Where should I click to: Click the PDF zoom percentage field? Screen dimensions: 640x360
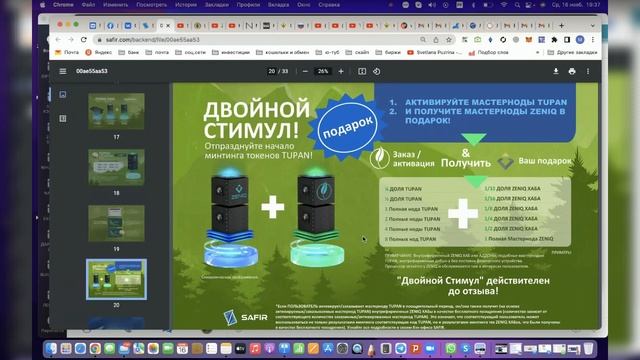point(323,71)
